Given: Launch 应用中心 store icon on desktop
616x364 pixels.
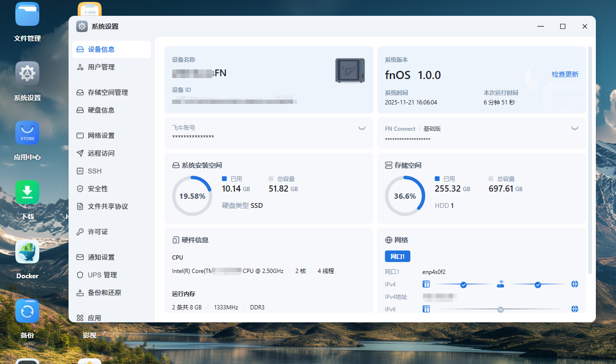Looking at the screenshot, I should 27,133.
